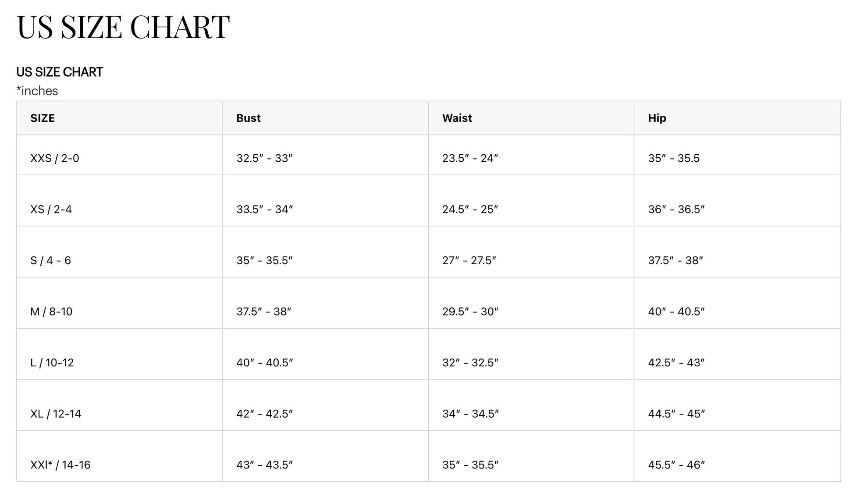This screenshot has width=853, height=504.
Task: Select the XL / 12-14 size cell
Action: pyautogui.click(x=56, y=414)
